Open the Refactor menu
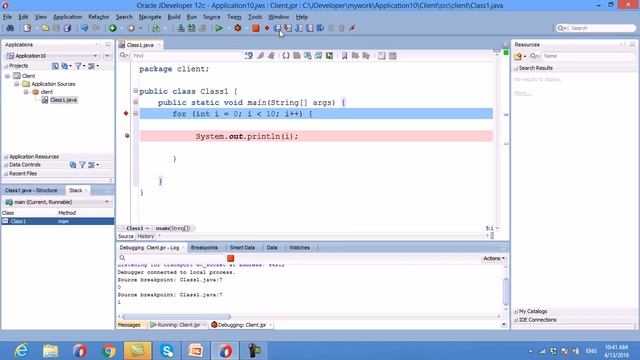Image resolution: width=640 pixels, height=360 pixels. (x=99, y=17)
